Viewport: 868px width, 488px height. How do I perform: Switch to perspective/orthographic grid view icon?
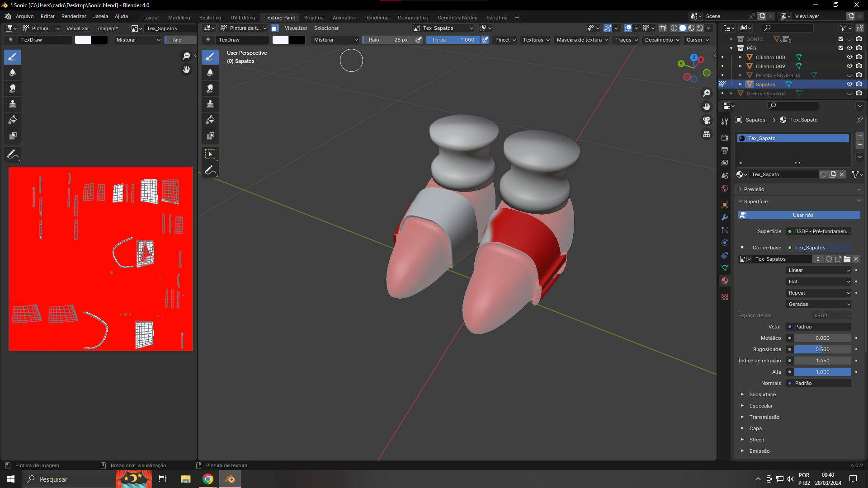(x=707, y=134)
